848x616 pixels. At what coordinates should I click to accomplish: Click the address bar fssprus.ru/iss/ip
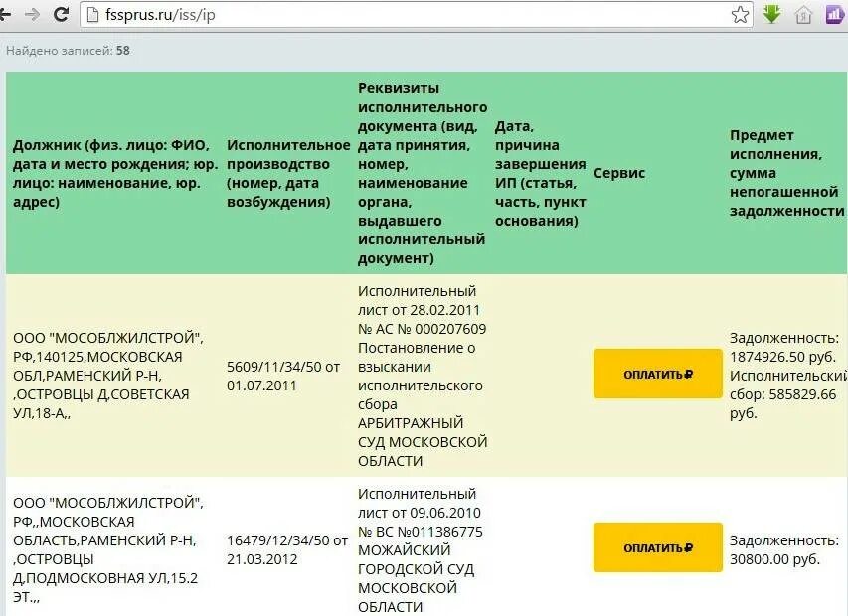(x=417, y=15)
